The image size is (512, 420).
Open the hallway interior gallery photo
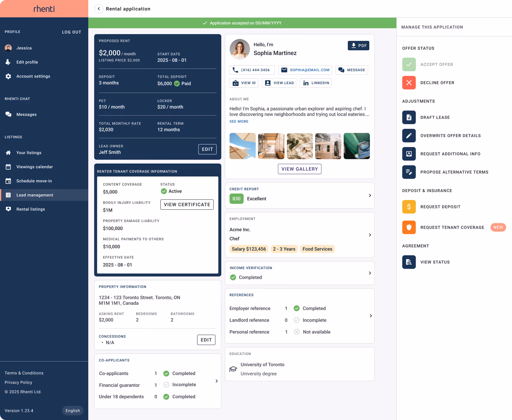[271, 146]
